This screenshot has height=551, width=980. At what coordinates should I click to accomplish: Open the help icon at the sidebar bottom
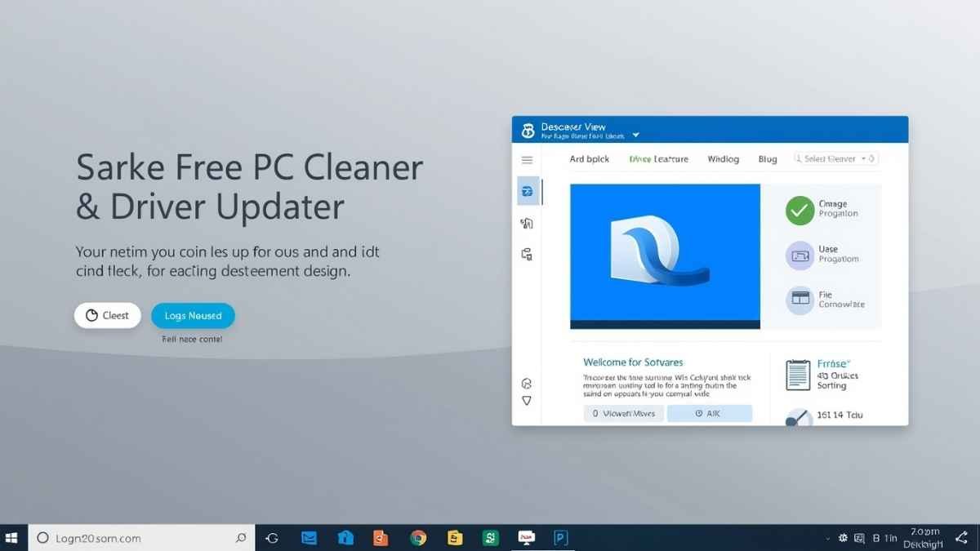click(x=527, y=382)
